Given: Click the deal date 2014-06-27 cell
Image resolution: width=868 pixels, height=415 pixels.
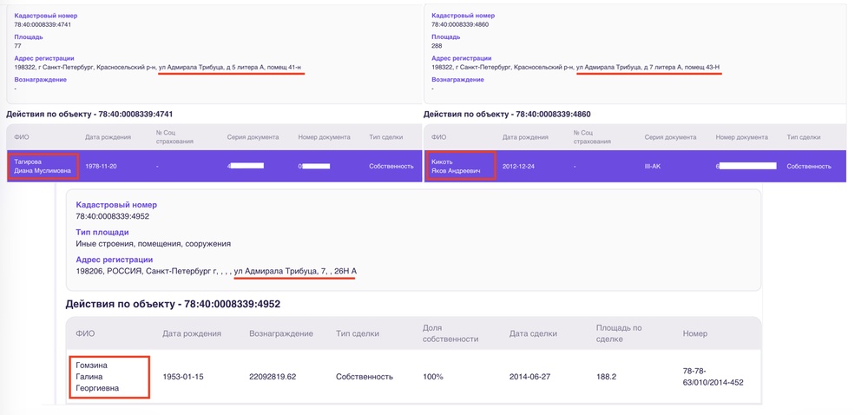Looking at the screenshot, I should [x=532, y=377].
